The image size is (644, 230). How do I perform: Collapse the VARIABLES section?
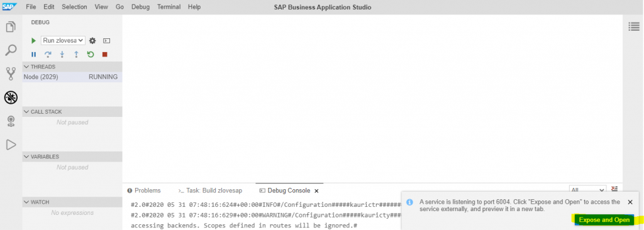point(72,156)
